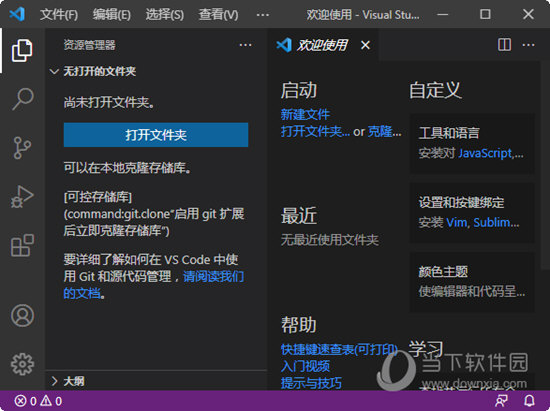Click the 资源管理器 panel title
The width and height of the screenshot is (550, 411).
pos(89,45)
